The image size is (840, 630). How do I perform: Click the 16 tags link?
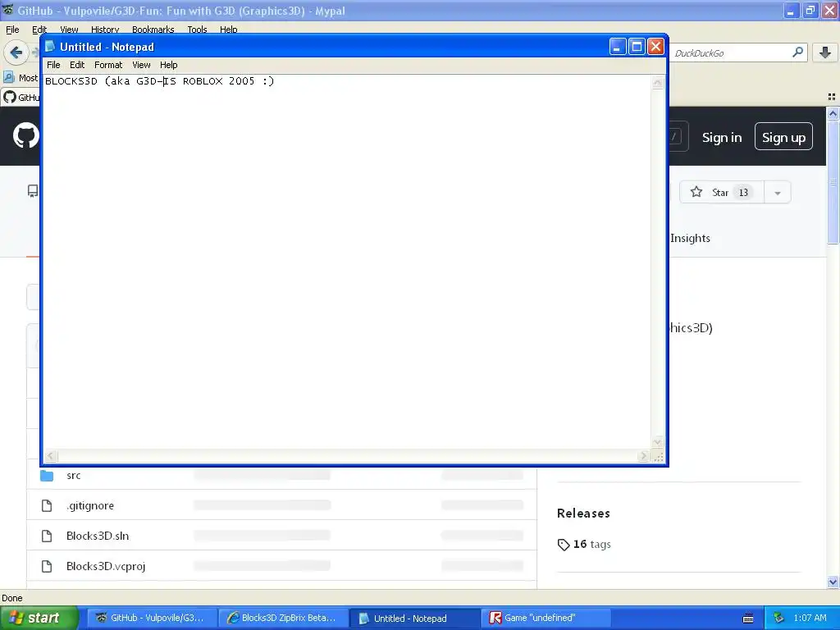point(592,545)
